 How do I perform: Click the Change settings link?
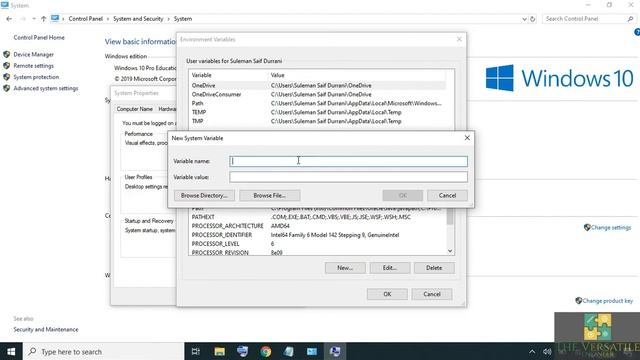coord(611,227)
